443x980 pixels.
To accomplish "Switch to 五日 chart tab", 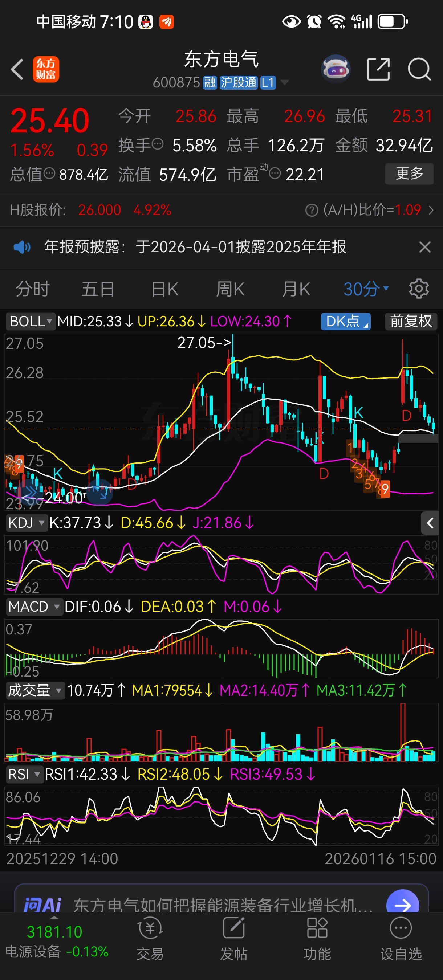I will pyautogui.click(x=98, y=289).
